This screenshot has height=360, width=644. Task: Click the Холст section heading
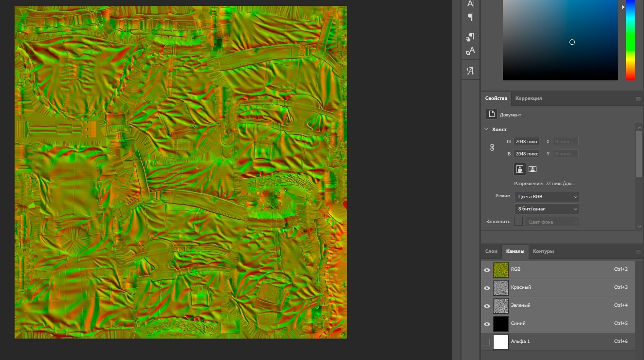(x=499, y=129)
